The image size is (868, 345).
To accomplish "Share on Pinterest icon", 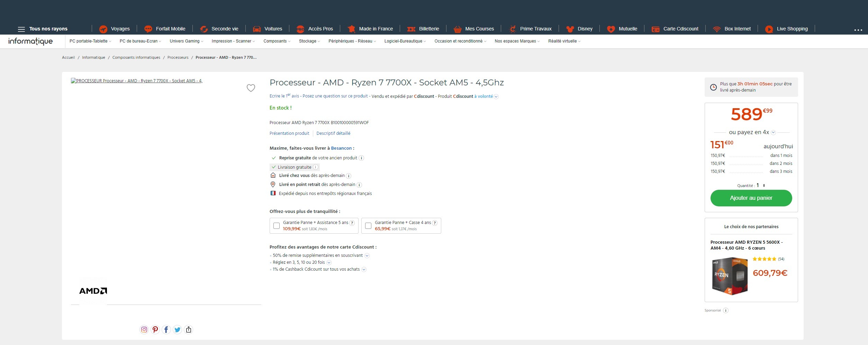I will (155, 330).
